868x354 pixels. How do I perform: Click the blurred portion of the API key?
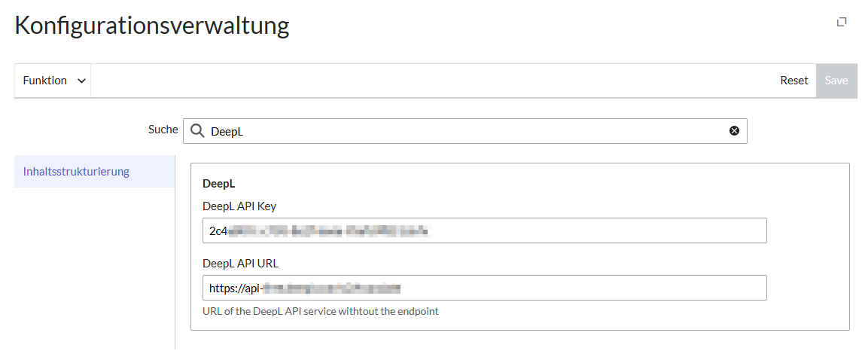[x=327, y=231]
